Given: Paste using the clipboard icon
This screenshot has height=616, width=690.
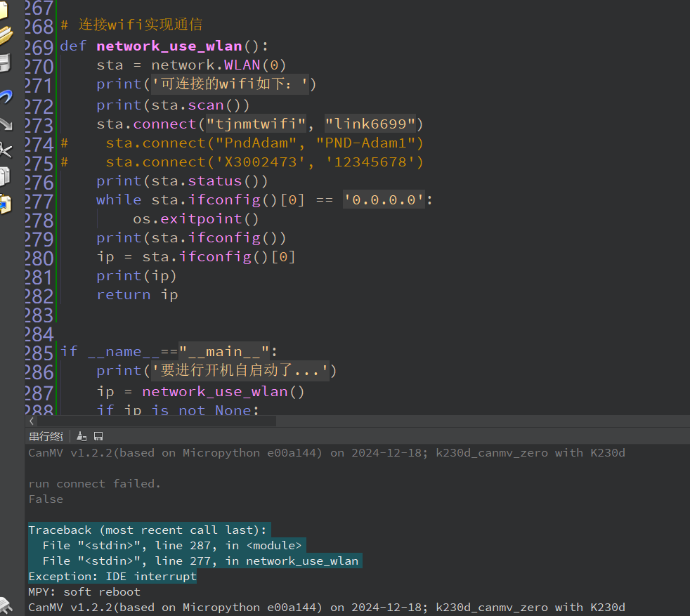Looking at the screenshot, I should click(x=5, y=203).
